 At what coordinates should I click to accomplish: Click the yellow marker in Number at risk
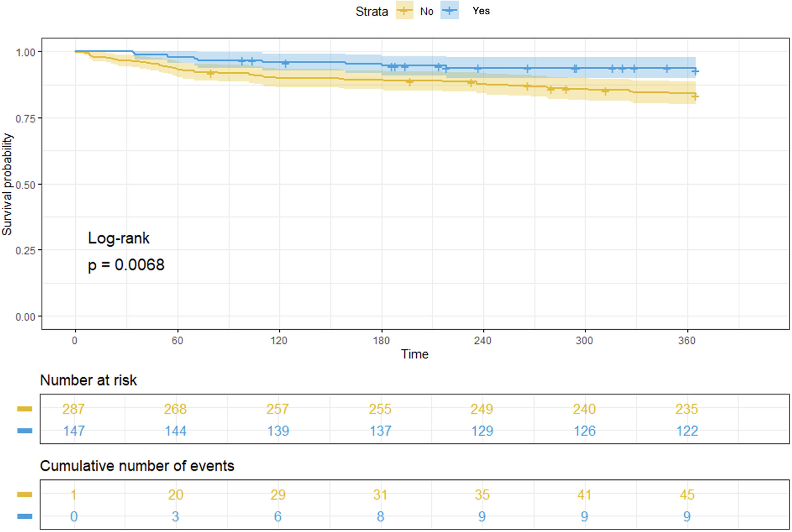click(25, 409)
